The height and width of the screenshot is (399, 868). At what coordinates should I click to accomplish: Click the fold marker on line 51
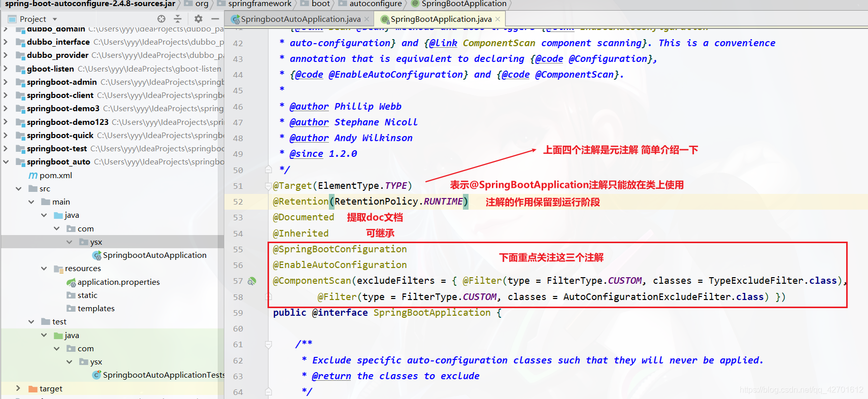tap(269, 186)
